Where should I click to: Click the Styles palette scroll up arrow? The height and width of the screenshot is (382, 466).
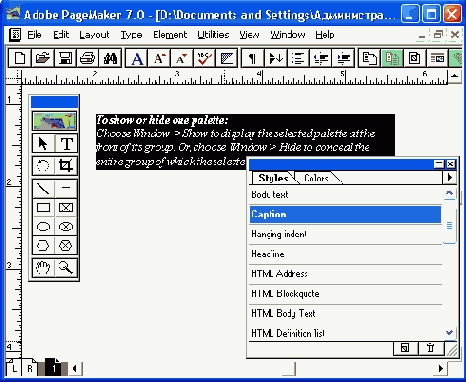449,193
